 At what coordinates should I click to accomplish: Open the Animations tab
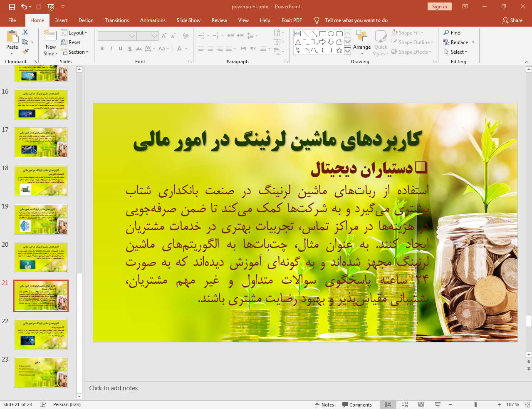(153, 20)
